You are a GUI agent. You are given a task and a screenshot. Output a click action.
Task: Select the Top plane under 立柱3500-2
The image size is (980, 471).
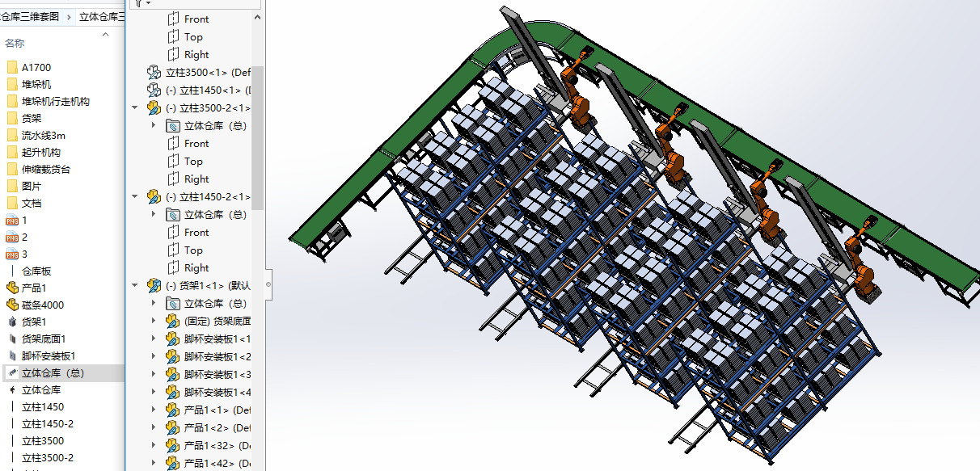[x=193, y=162]
